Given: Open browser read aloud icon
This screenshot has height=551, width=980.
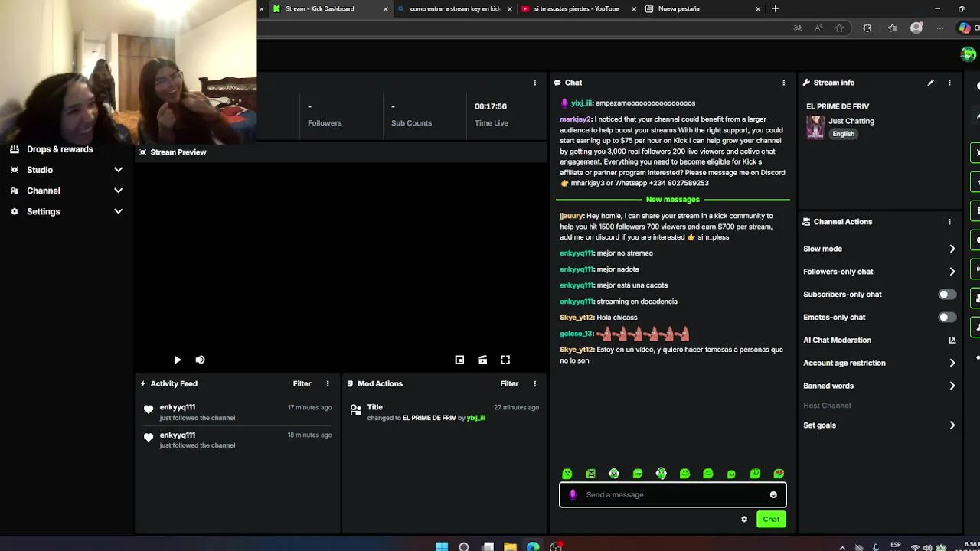Looking at the screenshot, I should 818,28.
